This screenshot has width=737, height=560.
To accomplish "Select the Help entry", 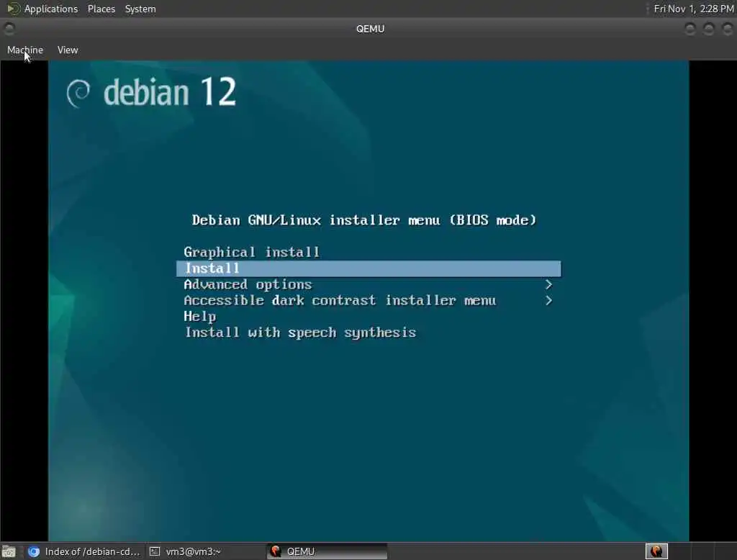I will (200, 317).
